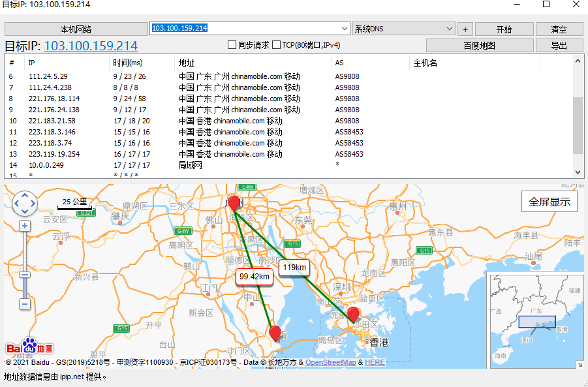Screen dimensions: 588x387
Task: Click the 导出 export button
Action: 559,46
